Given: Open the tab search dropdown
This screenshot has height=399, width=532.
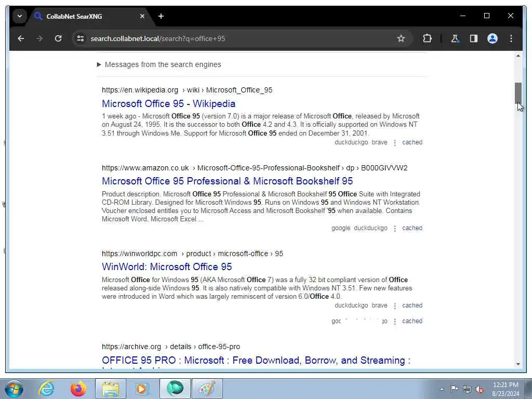Looking at the screenshot, I should (20, 16).
